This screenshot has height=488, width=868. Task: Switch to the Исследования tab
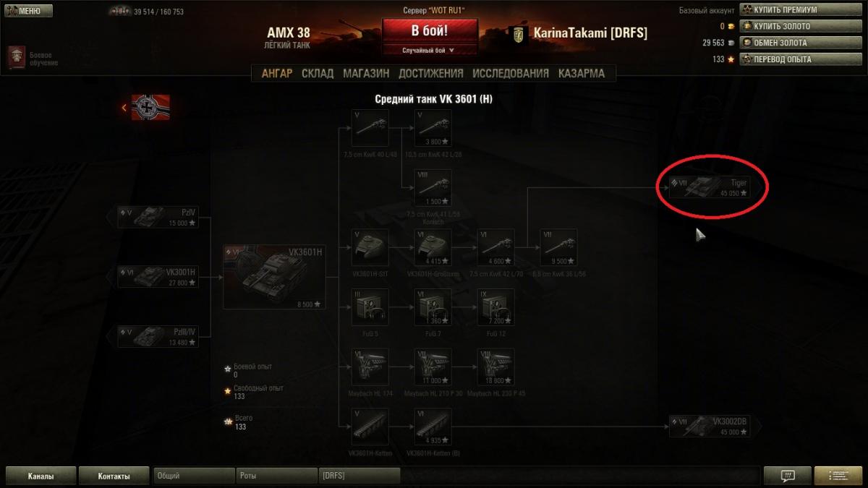tap(511, 73)
